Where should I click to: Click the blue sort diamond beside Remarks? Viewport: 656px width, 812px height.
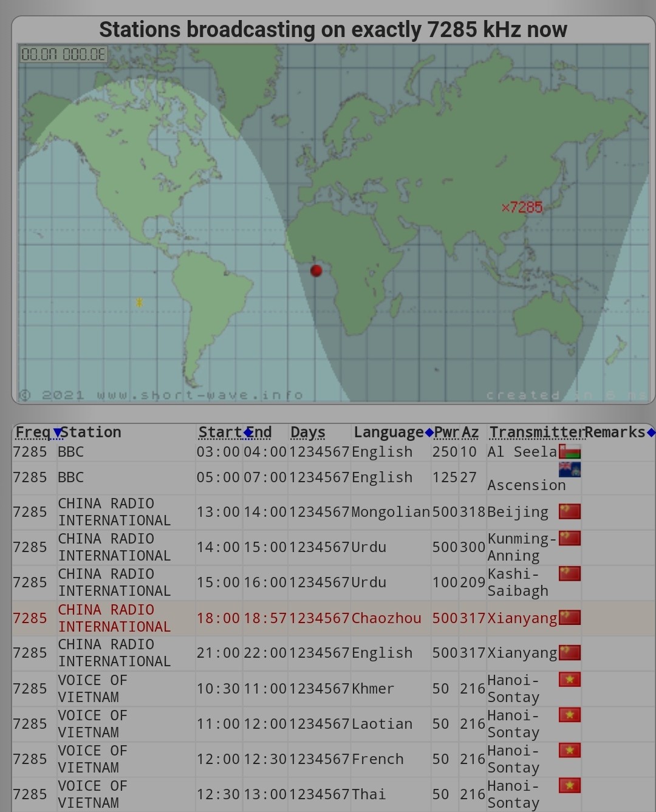[651, 432]
